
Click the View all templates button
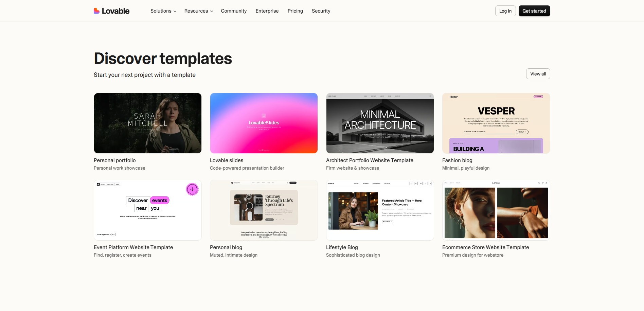tap(538, 74)
